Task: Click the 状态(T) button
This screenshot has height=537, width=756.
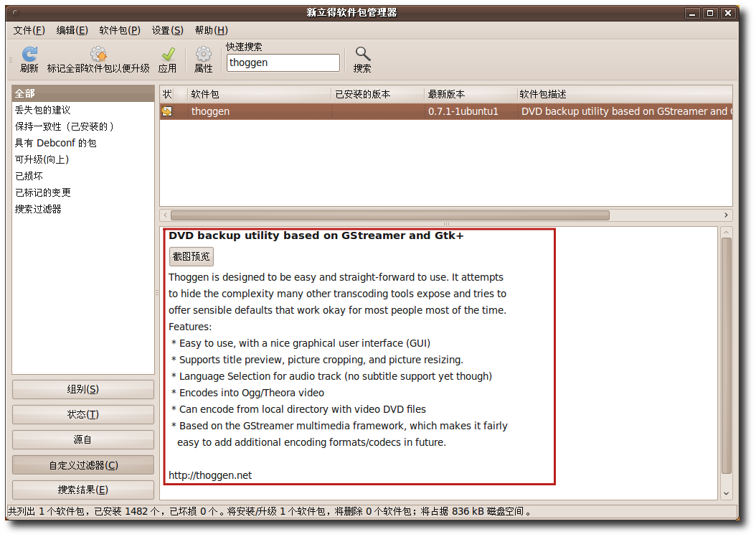Action: 83,414
